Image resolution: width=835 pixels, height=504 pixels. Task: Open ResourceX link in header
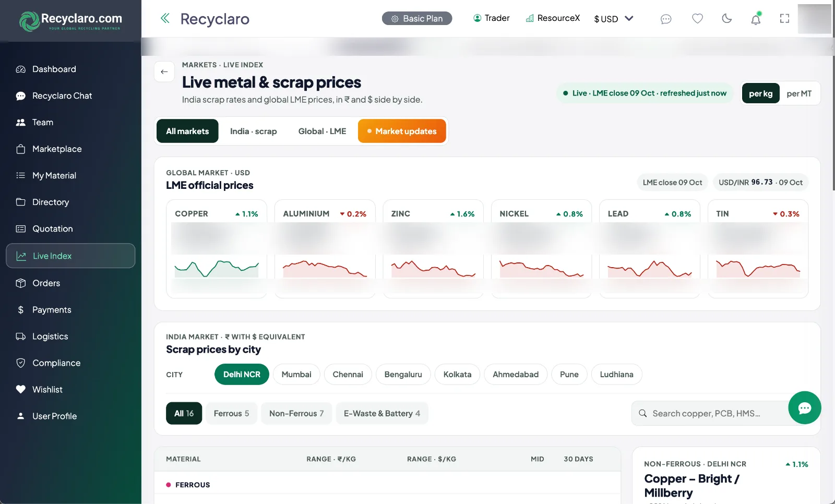(553, 18)
